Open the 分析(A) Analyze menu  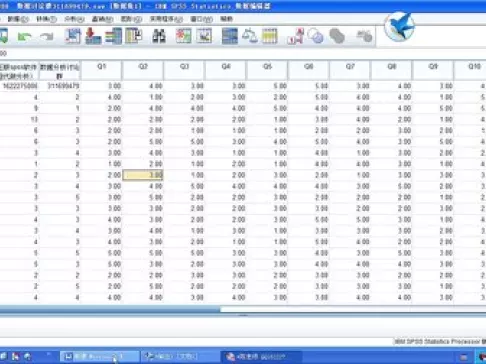tap(74, 19)
